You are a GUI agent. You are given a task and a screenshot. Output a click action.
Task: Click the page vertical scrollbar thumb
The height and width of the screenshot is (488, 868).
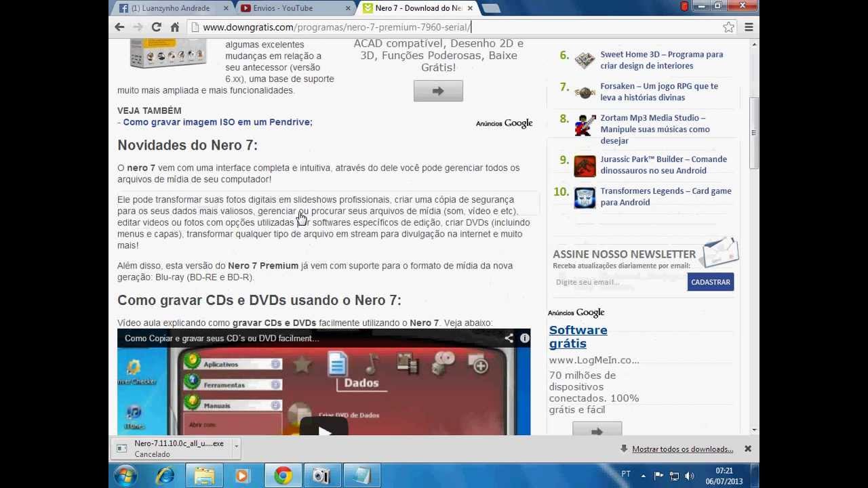tap(753, 133)
